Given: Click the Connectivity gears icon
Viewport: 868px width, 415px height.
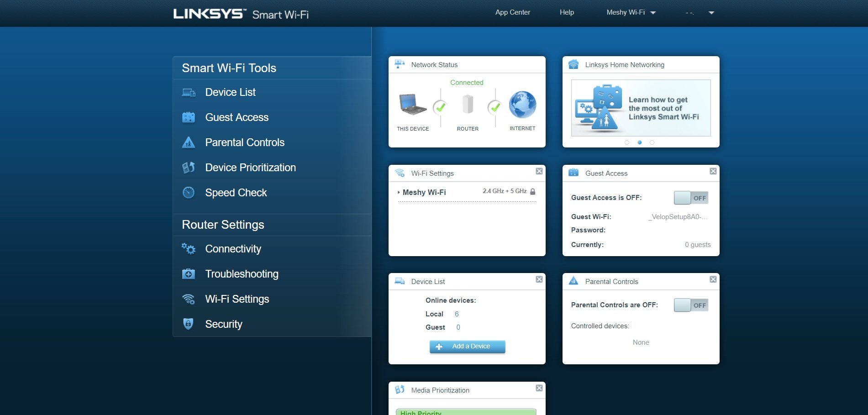Looking at the screenshot, I should [189, 249].
